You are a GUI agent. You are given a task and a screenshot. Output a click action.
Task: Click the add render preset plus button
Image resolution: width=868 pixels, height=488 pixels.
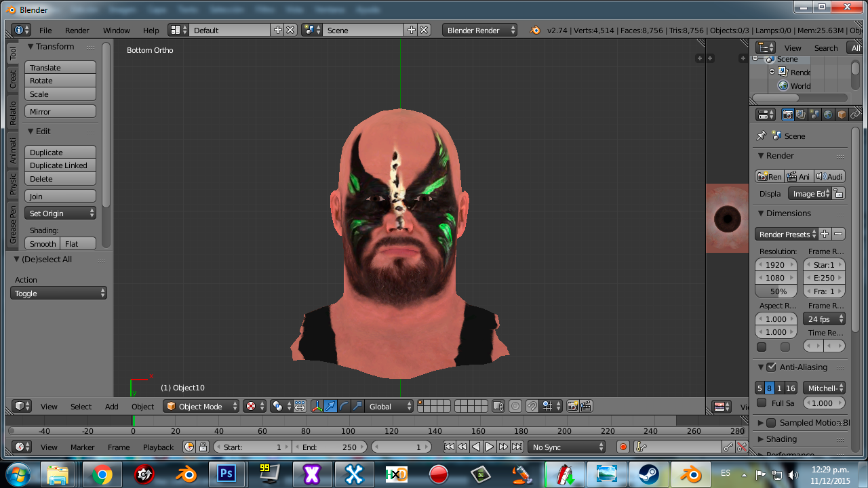click(825, 234)
